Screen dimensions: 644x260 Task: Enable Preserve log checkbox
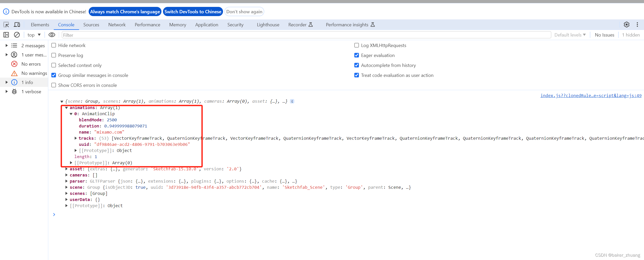pyautogui.click(x=54, y=55)
